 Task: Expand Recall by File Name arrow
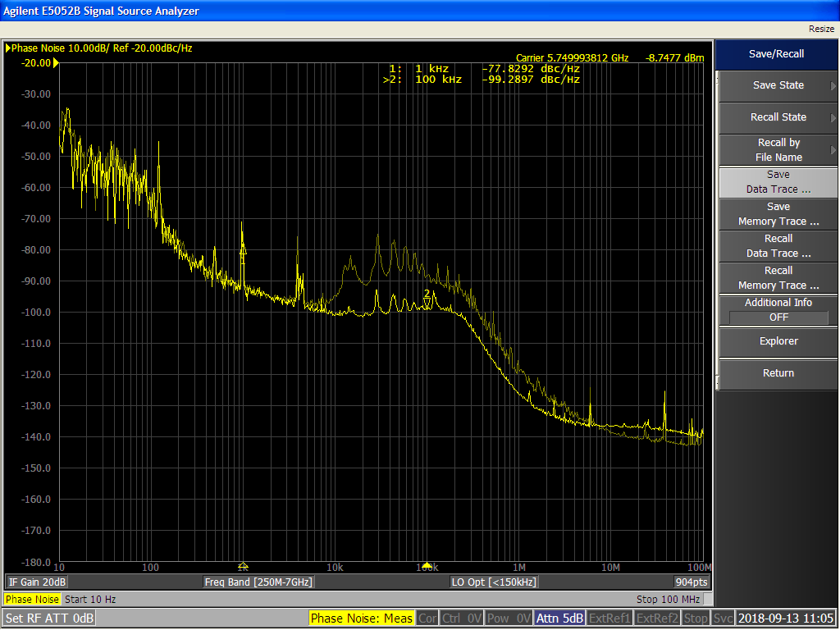click(x=833, y=150)
